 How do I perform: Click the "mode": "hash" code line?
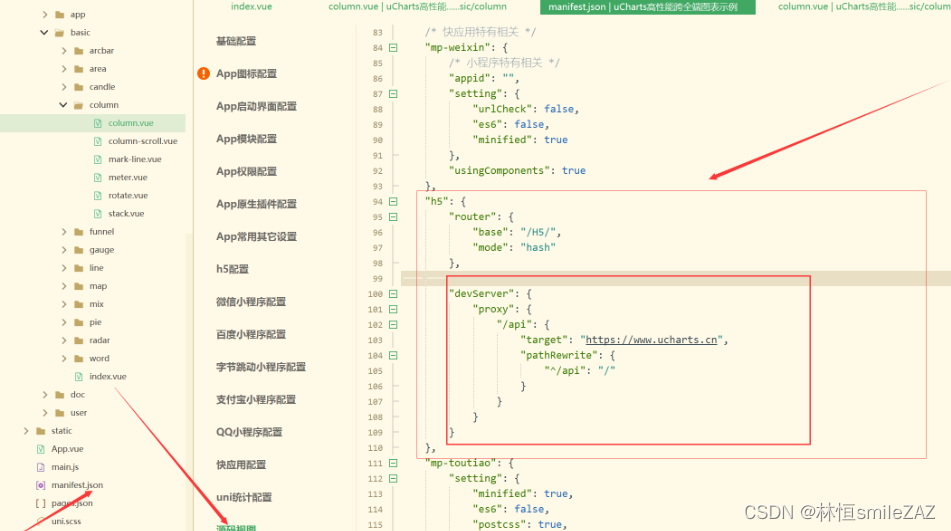pyautogui.click(x=514, y=248)
